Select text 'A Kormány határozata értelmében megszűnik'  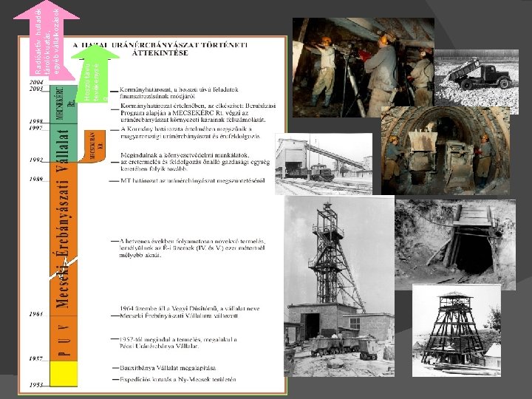[x=186, y=129]
